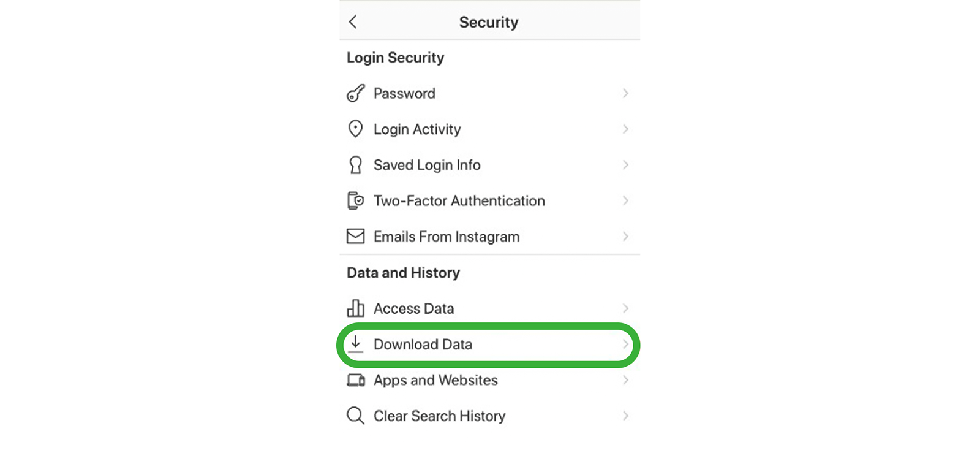This screenshot has height=453, width=980.
Task: Open the Saved Login Info menu item
Action: click(x=427, y=165)
